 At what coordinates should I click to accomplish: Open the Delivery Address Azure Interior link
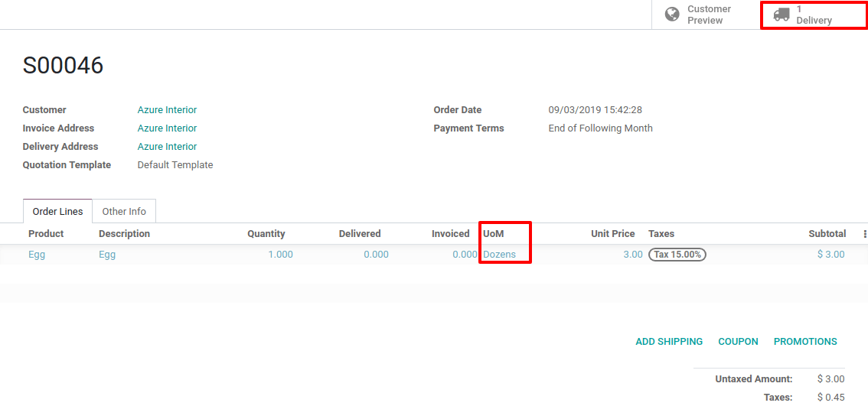167,147
